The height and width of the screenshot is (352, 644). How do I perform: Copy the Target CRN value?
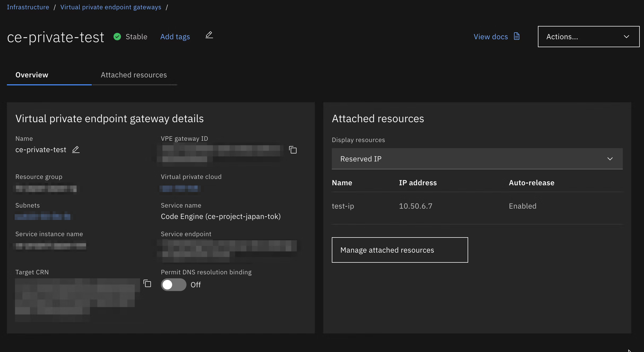[x=147, y=283]
